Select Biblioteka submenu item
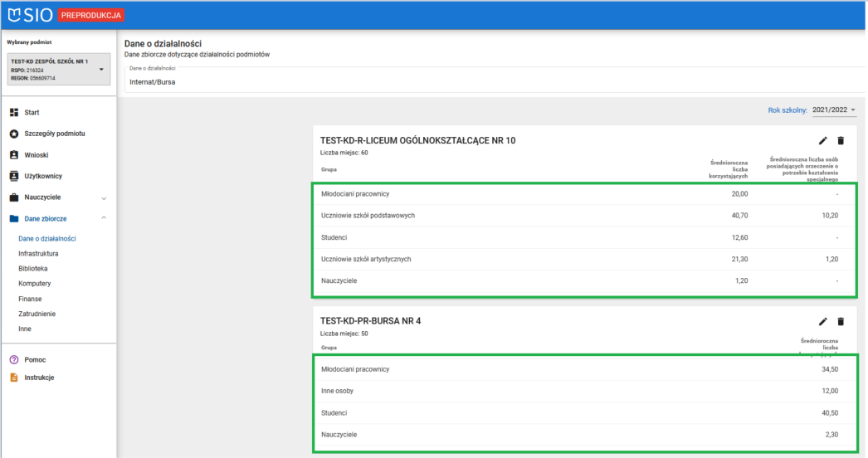The width and height of the screenshot is (868, 458). click(x=33, y=269)
